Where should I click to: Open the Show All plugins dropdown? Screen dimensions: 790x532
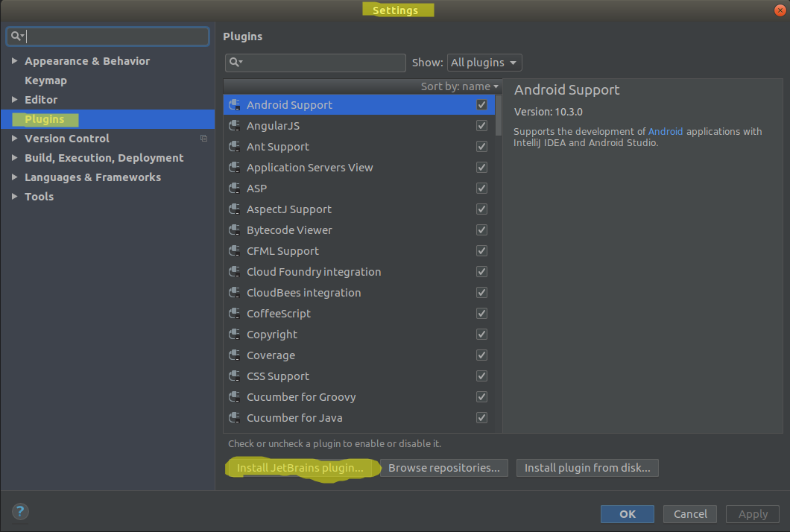pyautogui.click(x=484, y=63)
